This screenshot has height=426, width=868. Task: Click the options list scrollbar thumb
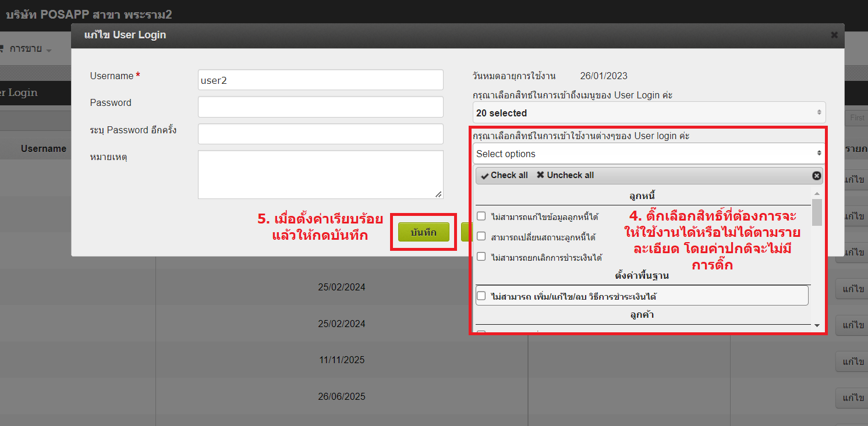coord(817,212)
